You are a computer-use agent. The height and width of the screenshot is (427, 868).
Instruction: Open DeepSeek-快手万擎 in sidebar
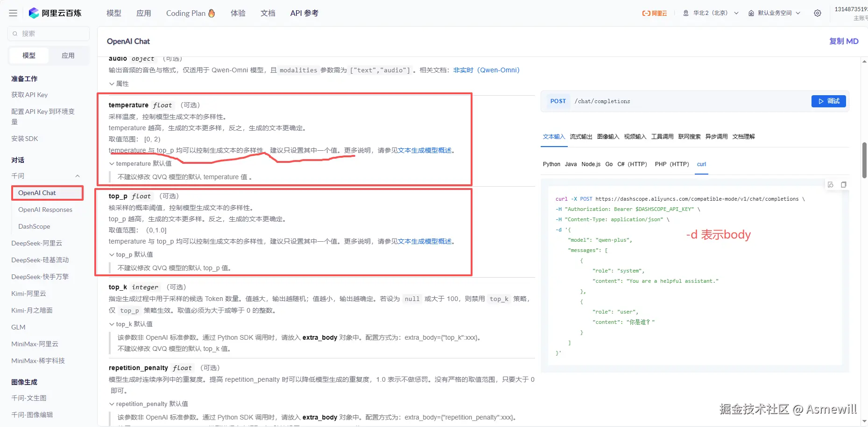coord(40,277)
